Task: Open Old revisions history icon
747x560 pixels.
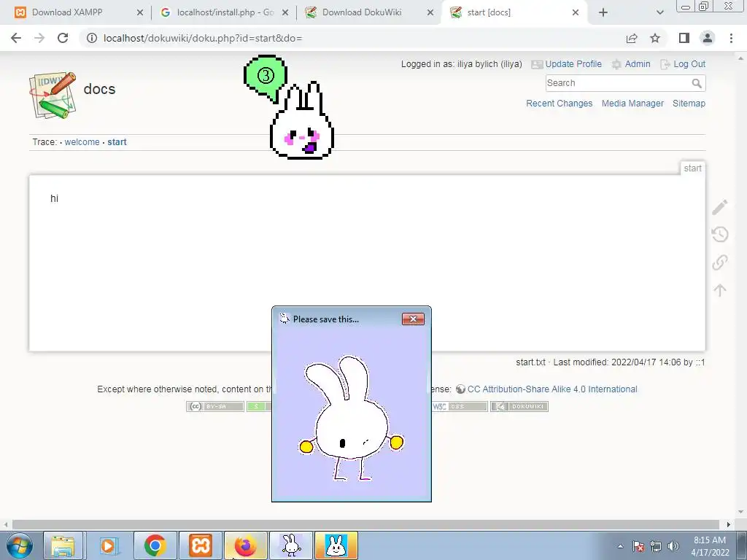Action: click(720, 234)
